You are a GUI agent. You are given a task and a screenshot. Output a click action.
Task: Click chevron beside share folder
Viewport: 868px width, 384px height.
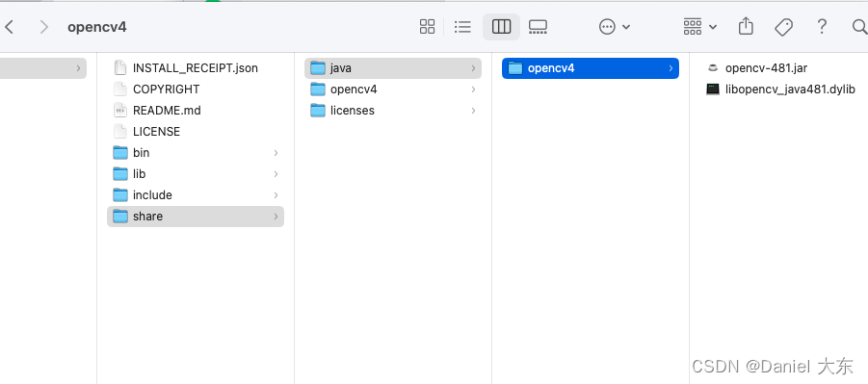click(276, 217)
